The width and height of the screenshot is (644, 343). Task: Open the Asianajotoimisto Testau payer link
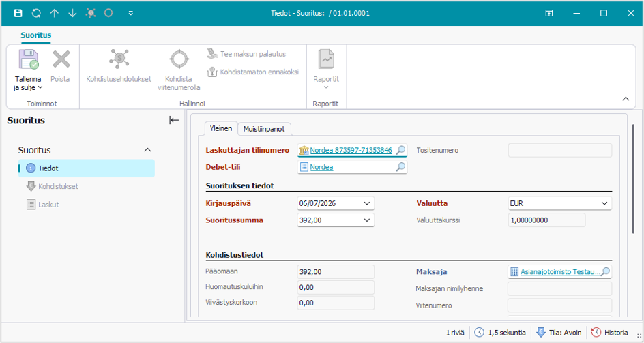coord(560,271)
